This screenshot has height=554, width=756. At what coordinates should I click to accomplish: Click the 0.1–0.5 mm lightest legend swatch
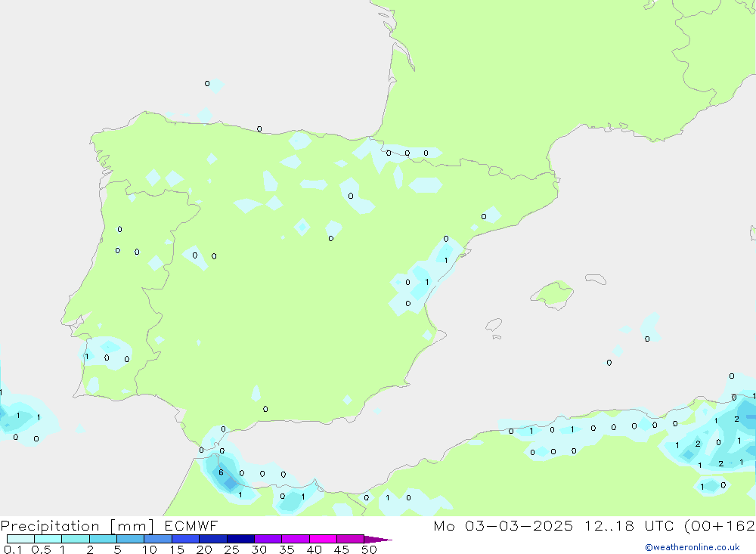20,539
